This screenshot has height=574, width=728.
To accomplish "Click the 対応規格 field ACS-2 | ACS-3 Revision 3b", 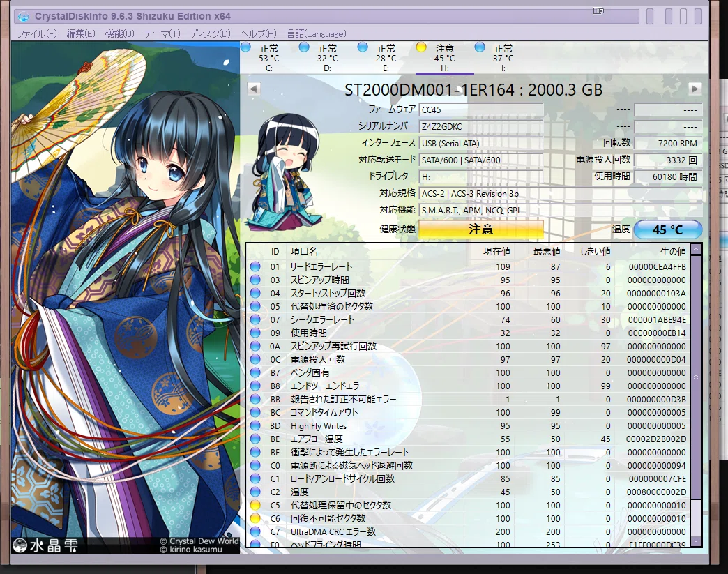I will click(561, 194).
